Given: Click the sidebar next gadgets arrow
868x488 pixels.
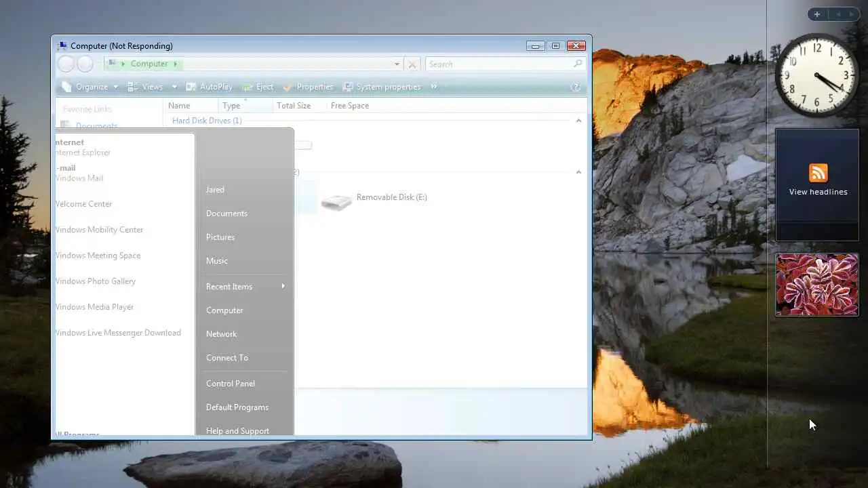Looking at the screenshot, I should click(x=851, y=14).
